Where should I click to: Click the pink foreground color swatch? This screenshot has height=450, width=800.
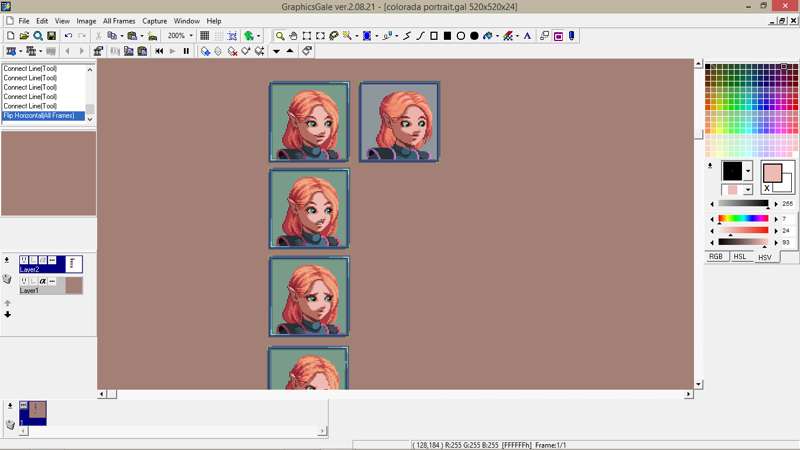pos(772,173)
